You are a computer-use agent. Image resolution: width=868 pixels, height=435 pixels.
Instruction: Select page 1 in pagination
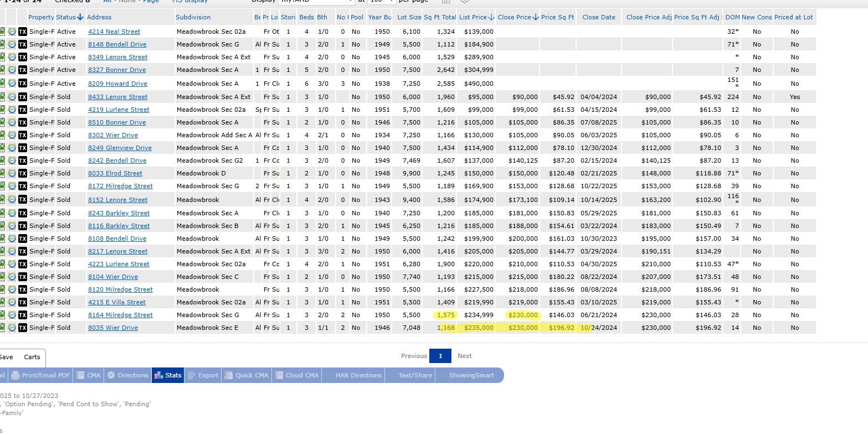coord(440,356)
